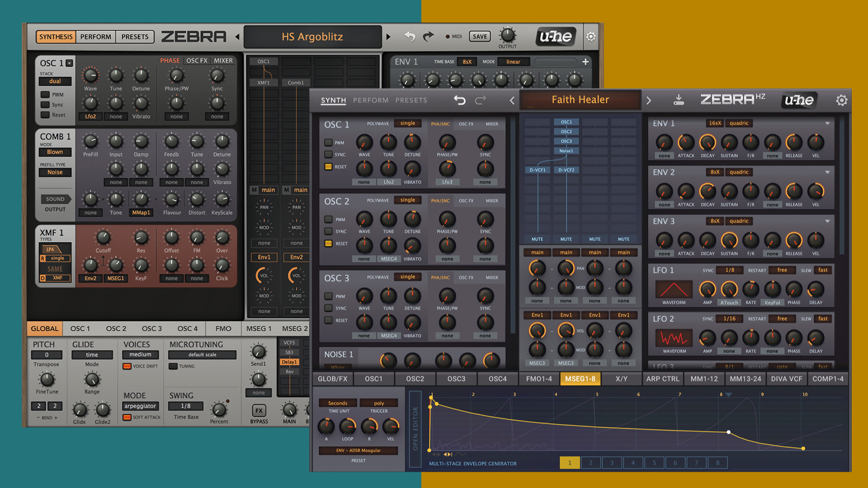The width and height of the screenshot is (868, 488).
Task: Toggle the Voice Drift switch
Action: pyautogui.click(x=127, y=366)
